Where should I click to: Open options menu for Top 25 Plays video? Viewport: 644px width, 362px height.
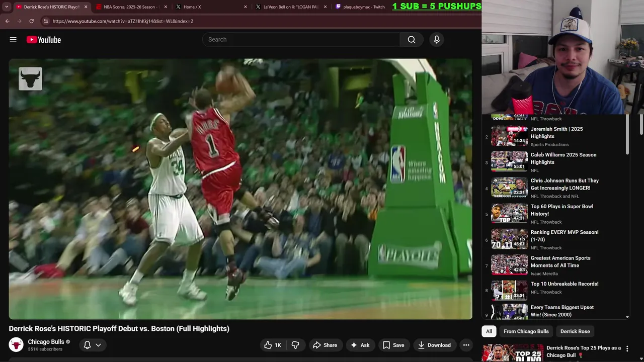click(627, 348)
